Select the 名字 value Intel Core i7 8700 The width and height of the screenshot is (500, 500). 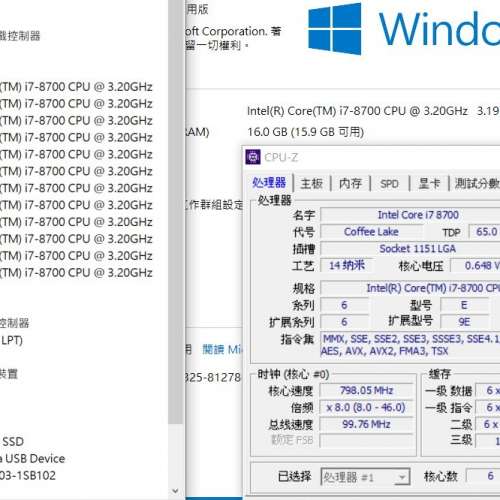coord(418,215)
